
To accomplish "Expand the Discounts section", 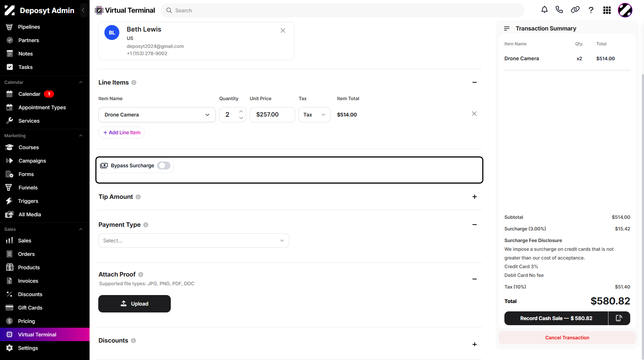I will (x=475, y=344).
